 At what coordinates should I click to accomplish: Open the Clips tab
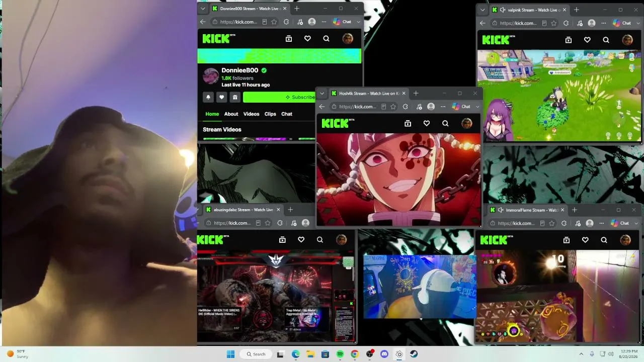270,114
